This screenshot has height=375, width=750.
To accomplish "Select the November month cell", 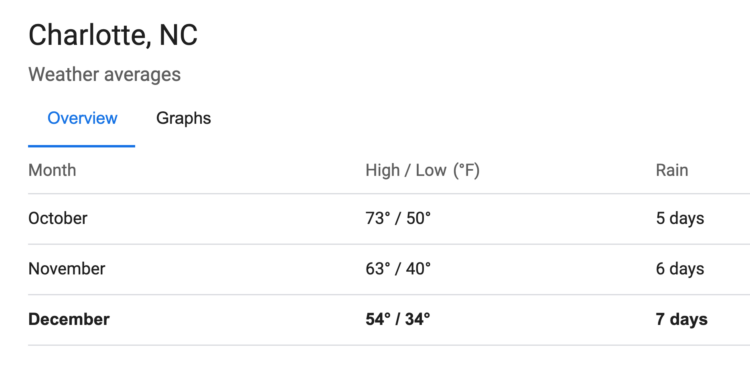I will 66,269.
